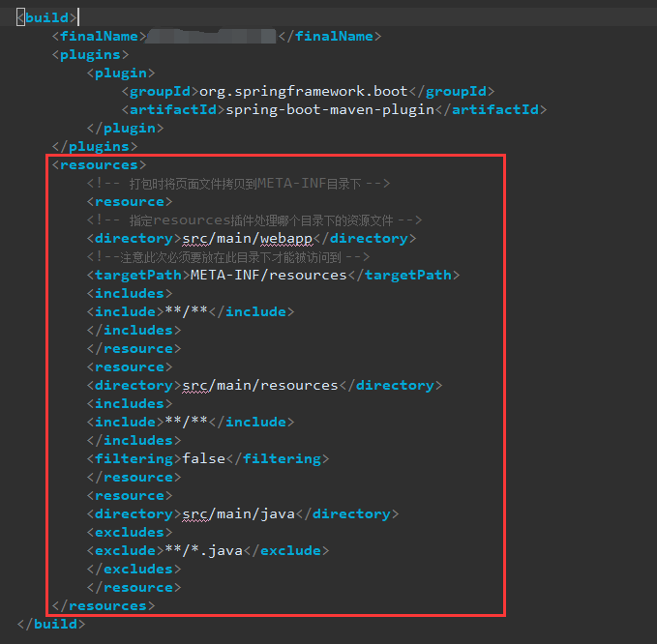The height and width of the screenshot is (644, 657).
Task: Select the org.springframework.boot value
Action: [304, 91]
